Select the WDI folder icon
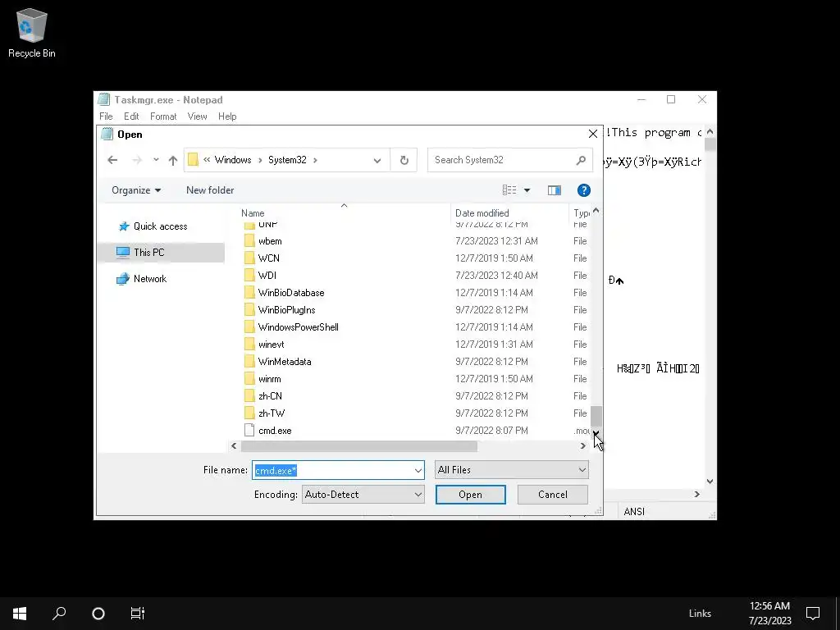This screenshot has width=840, height=630. click(x=249, y=276)
